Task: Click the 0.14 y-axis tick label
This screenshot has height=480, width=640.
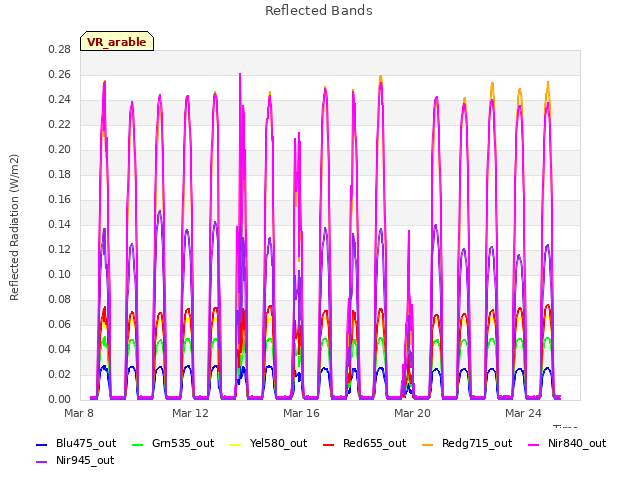Action: tap(60, 224)
